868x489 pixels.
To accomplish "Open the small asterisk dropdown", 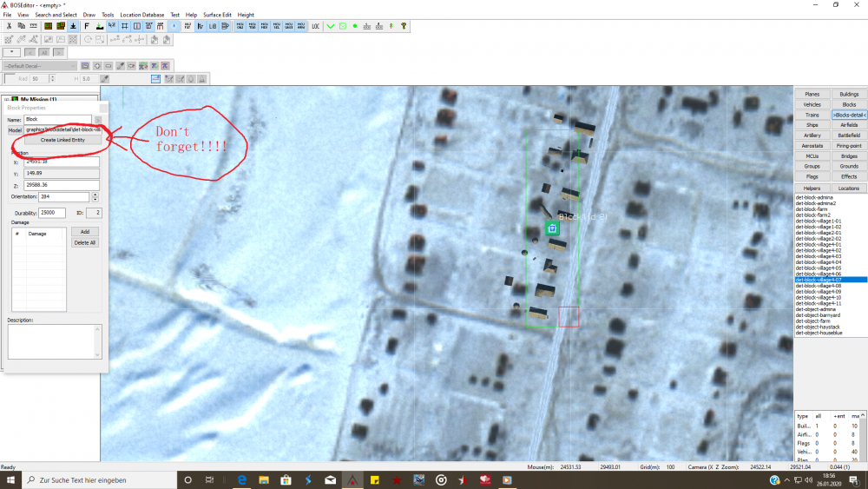I will click(11, 52).
